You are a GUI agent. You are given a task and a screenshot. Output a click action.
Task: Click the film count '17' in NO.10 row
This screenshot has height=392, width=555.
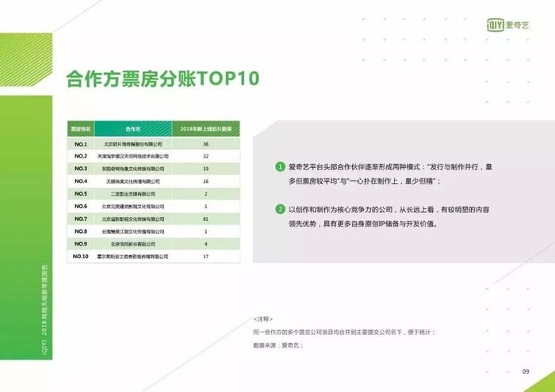[205, 257]
